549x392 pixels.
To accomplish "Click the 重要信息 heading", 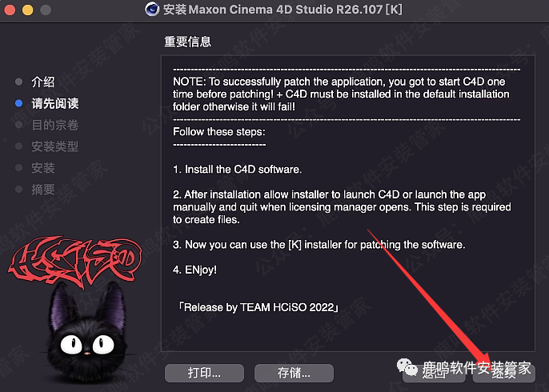I will (x=187, y=42).
